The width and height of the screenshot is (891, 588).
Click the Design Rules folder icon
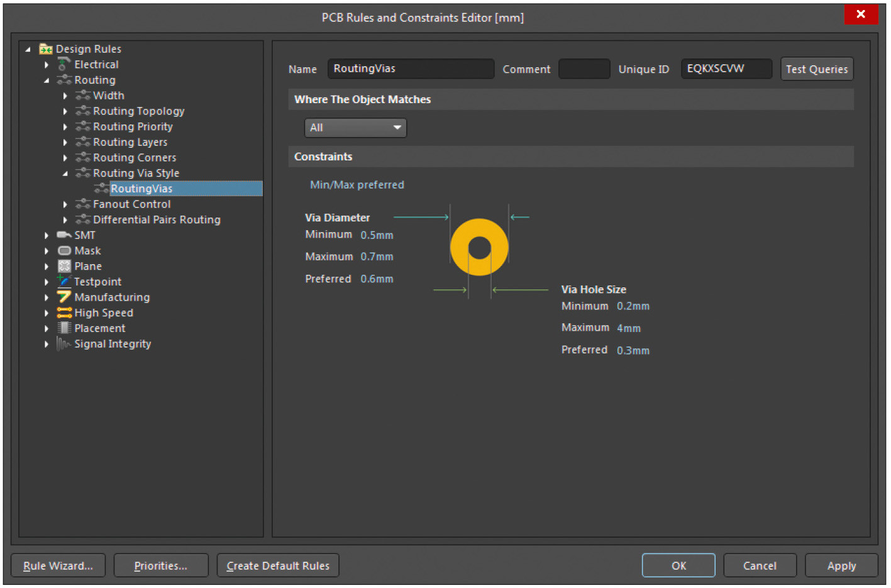(x=45, y=49)
